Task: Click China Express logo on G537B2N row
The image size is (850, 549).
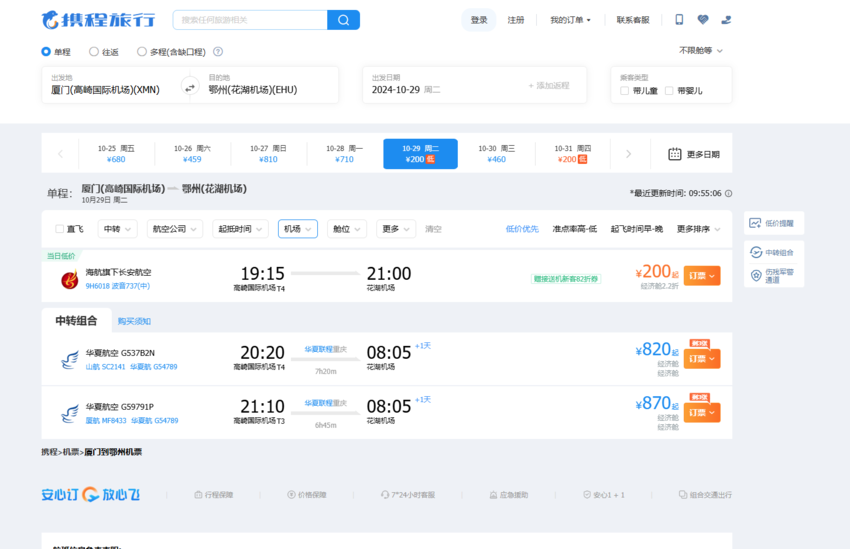Action: pyautogui.click(x=69, y=359)
